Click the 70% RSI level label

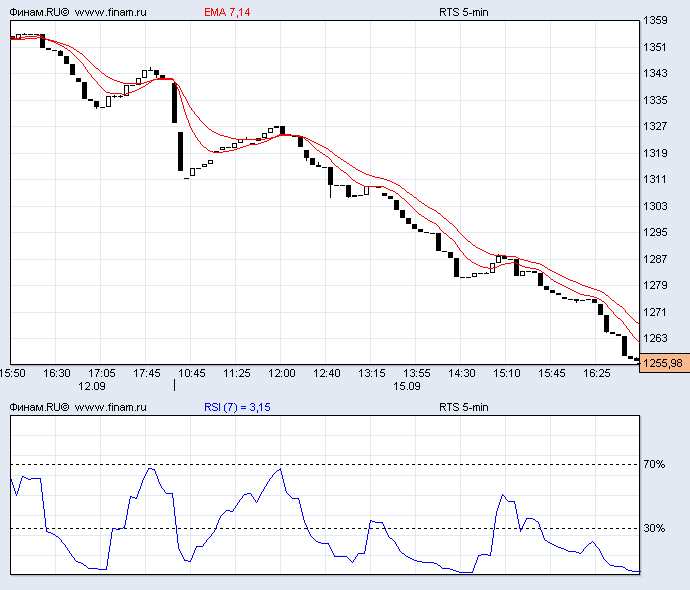pos(654,464)
